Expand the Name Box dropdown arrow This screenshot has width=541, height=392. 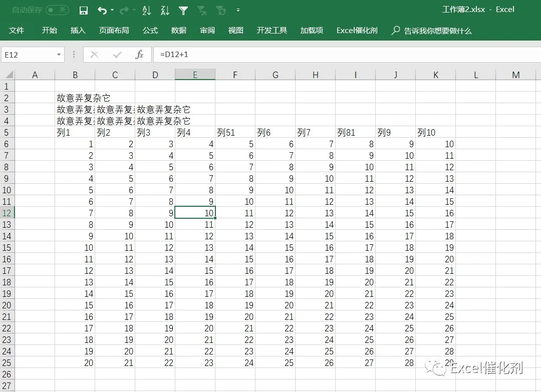59,55
